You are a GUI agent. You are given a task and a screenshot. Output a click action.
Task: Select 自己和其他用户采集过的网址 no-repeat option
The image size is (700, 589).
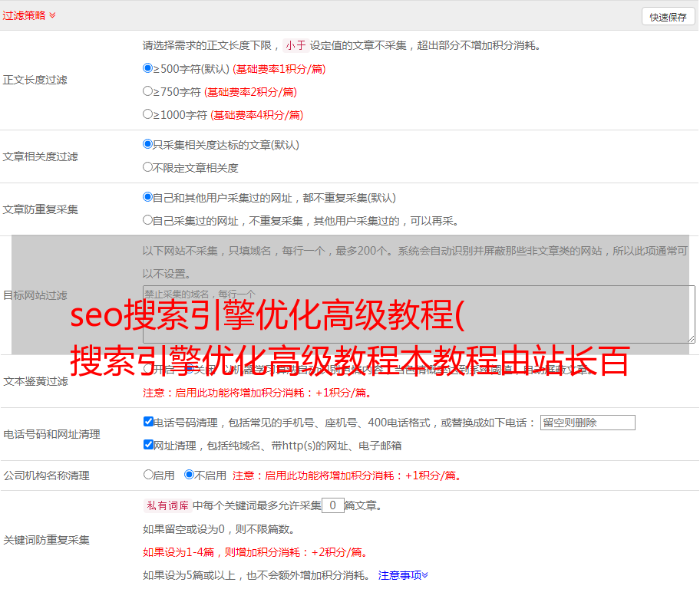[148, 197]
